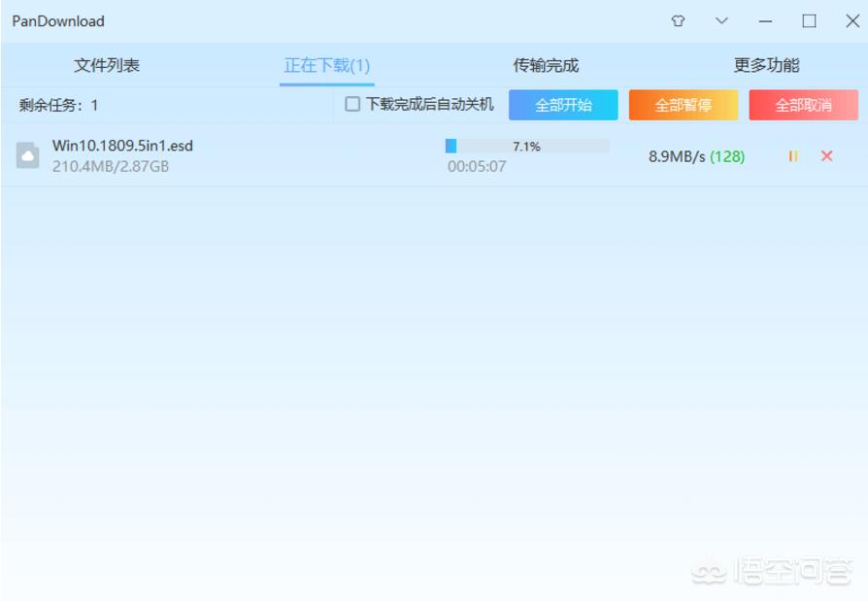868x601 pixels.
Task: Cancel the Win10.1809.5in1.esd download with red X
Action: point(827,156)
